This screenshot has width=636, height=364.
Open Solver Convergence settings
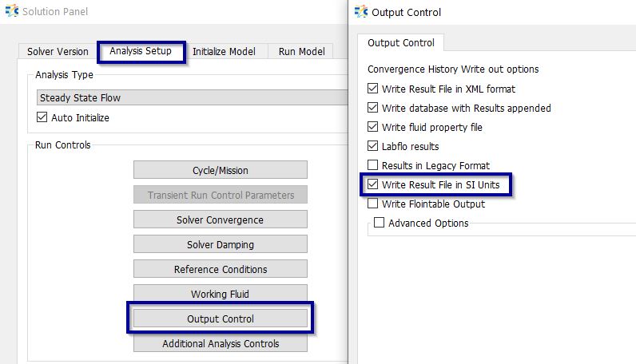pos(220,220)
